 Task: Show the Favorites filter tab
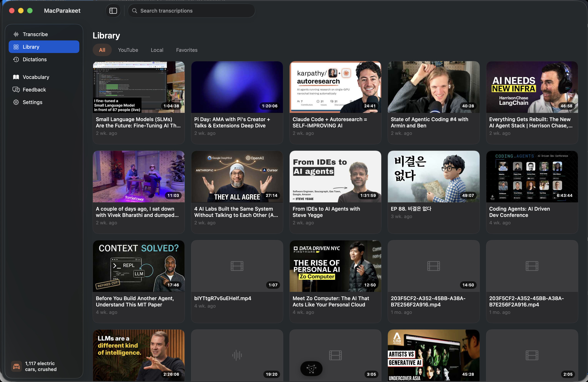pyautogui.click(x=187, y=50)
